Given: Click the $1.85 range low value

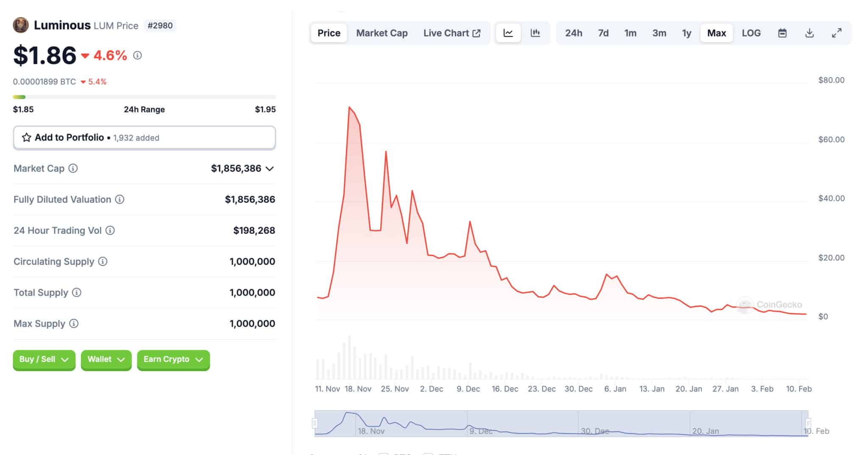Looking at the screenshot, I should (23, 109).
